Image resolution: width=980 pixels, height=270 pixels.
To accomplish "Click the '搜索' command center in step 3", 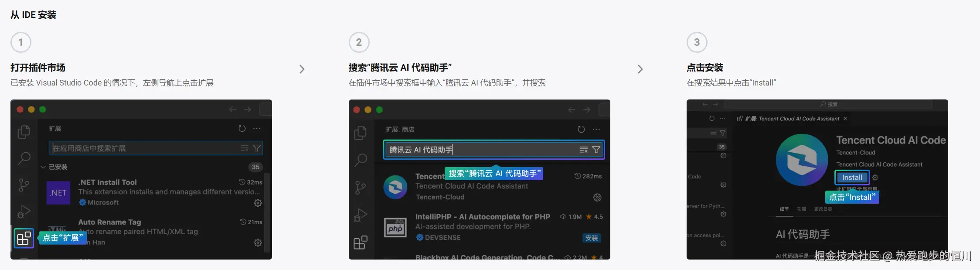I will click(x=828, y=104).
